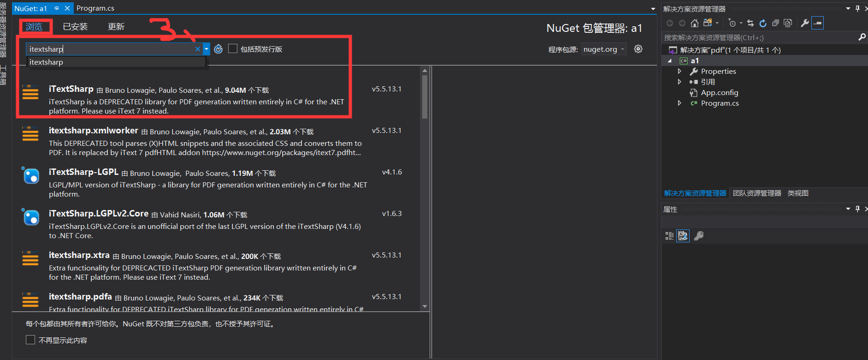
Task: Select the itextsharp.xtra package title
Action: tap(79, 255)
